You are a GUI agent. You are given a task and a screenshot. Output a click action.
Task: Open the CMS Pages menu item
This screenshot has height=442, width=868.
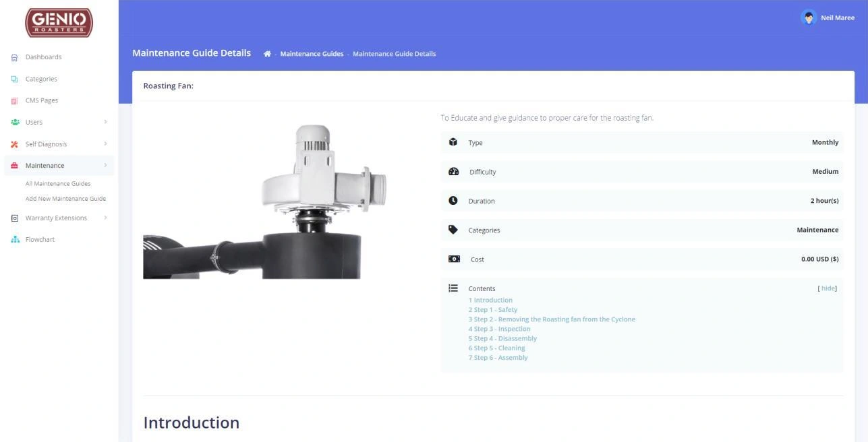point(42,100)
